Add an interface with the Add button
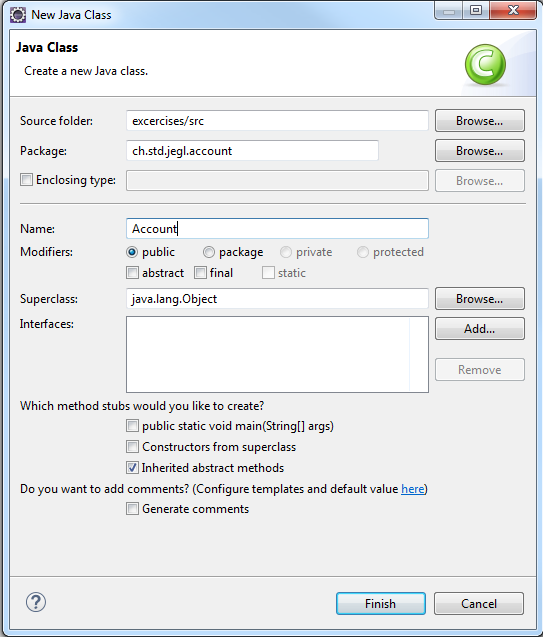Image resolution: width=543 pixels, height=637 pixels. (480, 328)
